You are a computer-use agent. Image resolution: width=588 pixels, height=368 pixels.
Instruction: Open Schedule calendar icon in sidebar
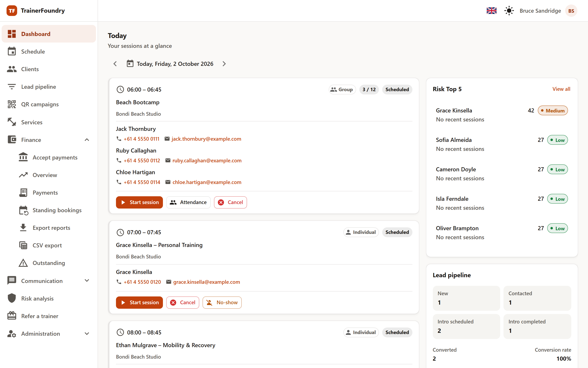[12, 52]
